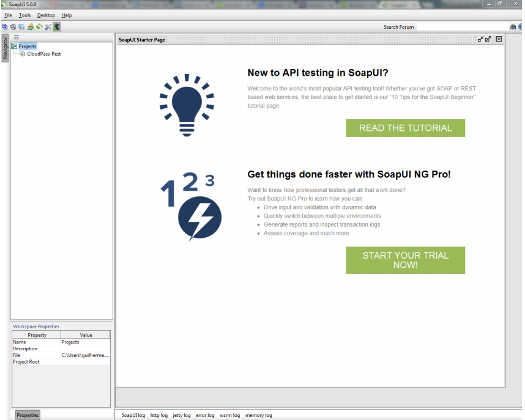Image resolution: width=525 pixels, height=420 pixels.
Task: Click the Name value cell 'Projects'
Action: [x=86, y=342]
